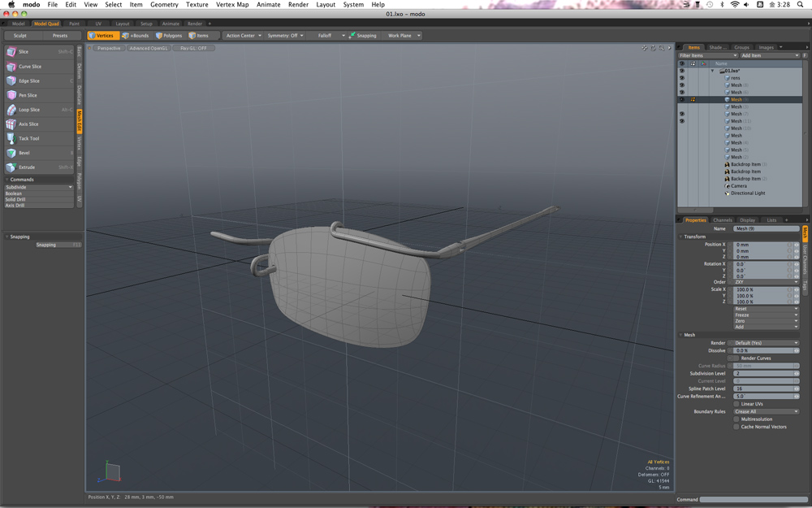Select the Slice tool

click(x=39, y=52)
